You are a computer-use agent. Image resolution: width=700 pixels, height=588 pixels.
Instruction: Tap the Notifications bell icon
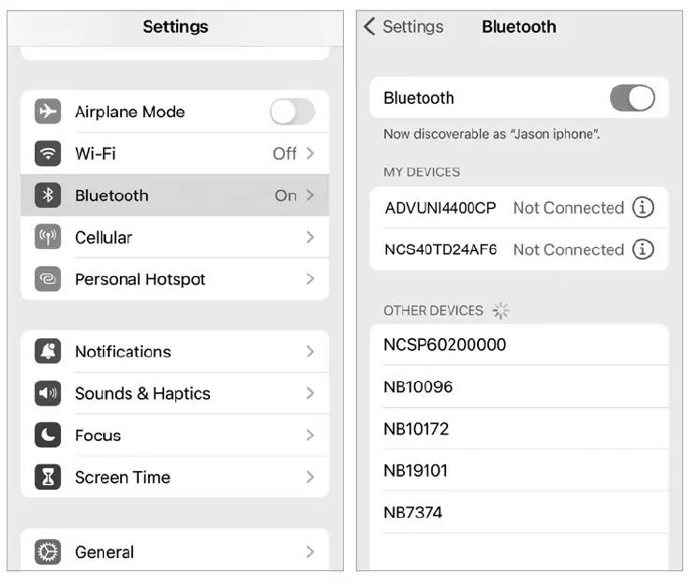48,352
